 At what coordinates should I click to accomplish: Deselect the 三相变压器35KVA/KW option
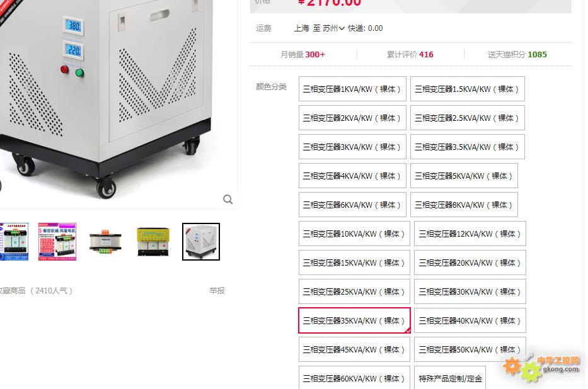pyautogui.click(x=354, y=320)
